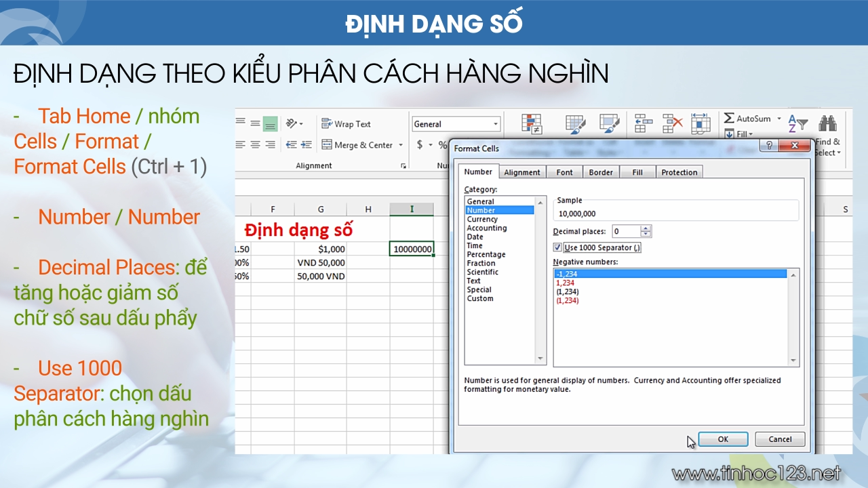Screen dimensions: 868x488
Task: Expand the AutoSum dropdown arrow
Action: coord(779,119)
